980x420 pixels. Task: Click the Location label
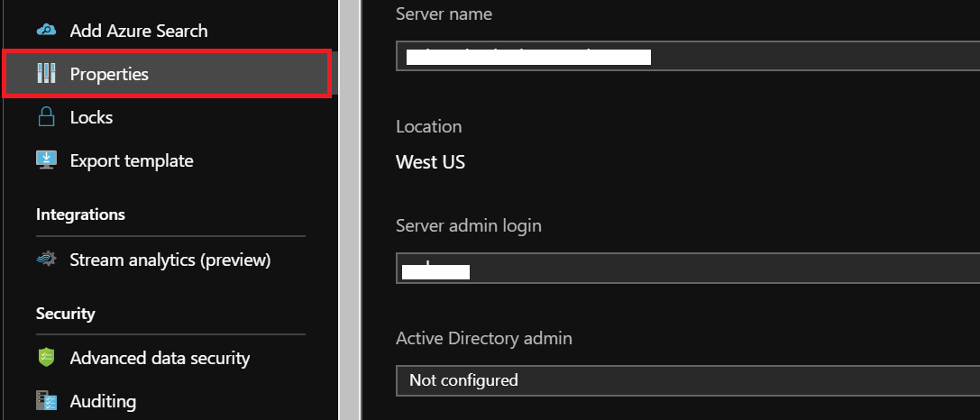tap(429, 126)
